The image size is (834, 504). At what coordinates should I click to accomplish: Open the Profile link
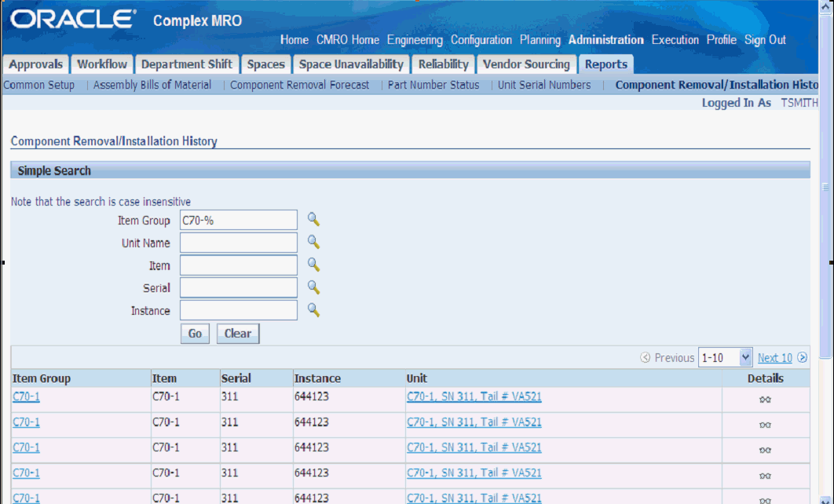pos(721,40)
